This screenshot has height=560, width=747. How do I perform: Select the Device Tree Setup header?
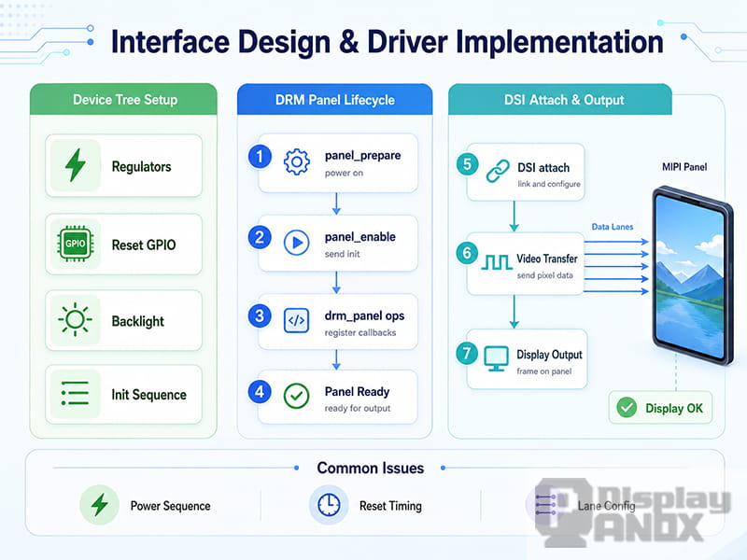click(123, 99)
